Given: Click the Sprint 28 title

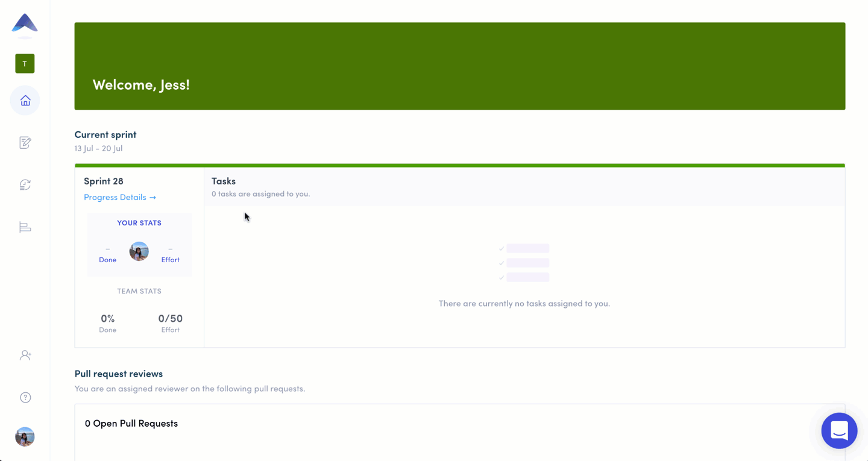Looking at the screenshot, I should point(104,181).
